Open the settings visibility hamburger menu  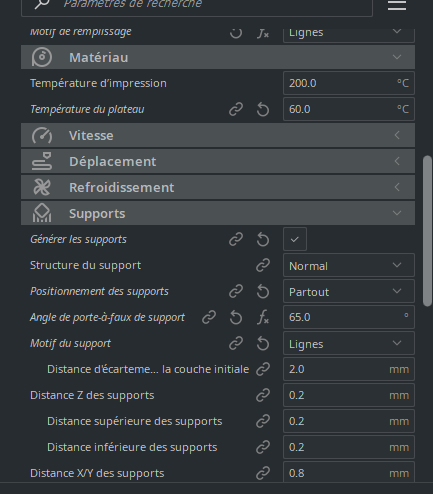pyautogui.click(x=397, y=5)
